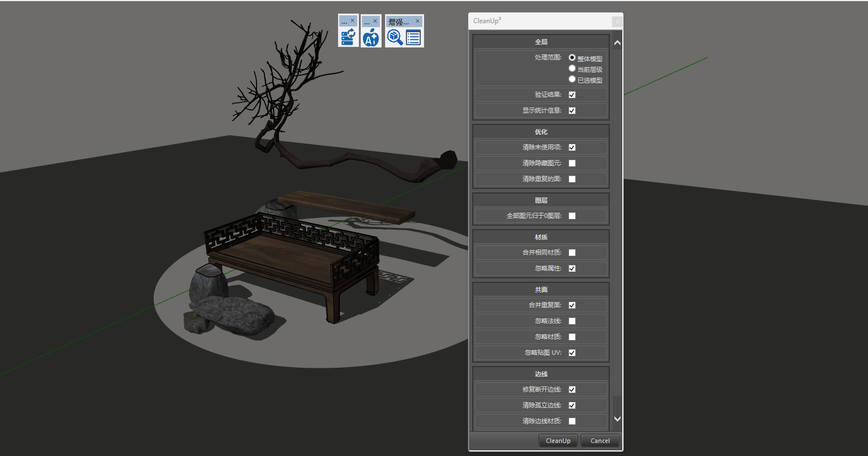Screen dimensions: 868x456
Task: Toggle the 忽略贴图 UV checkbox
Action: [572, 353]
